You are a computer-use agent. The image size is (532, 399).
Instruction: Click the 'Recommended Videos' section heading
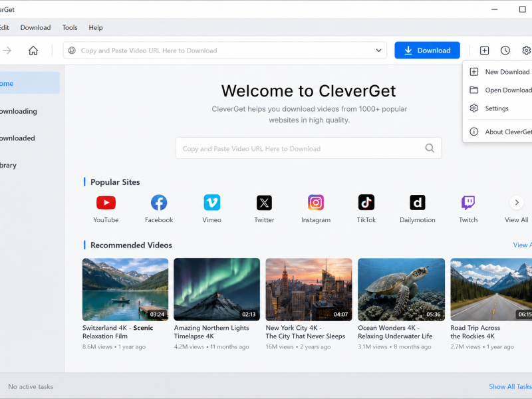pyautogui.click(x=131, y=245)
